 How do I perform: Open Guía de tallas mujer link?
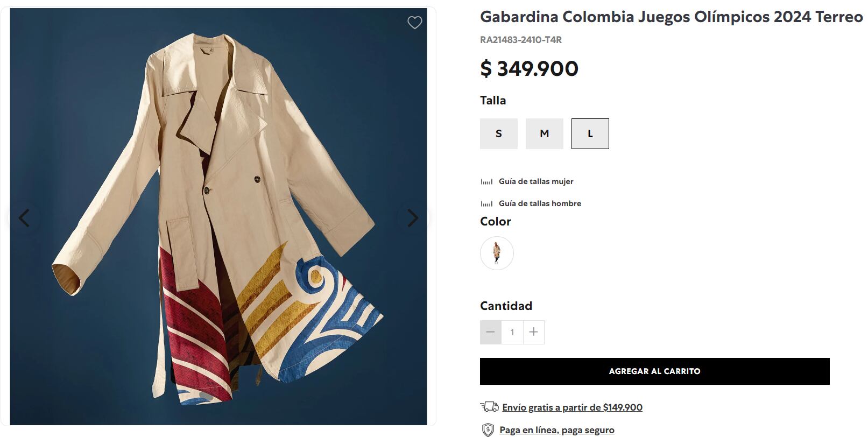point(536,181)
